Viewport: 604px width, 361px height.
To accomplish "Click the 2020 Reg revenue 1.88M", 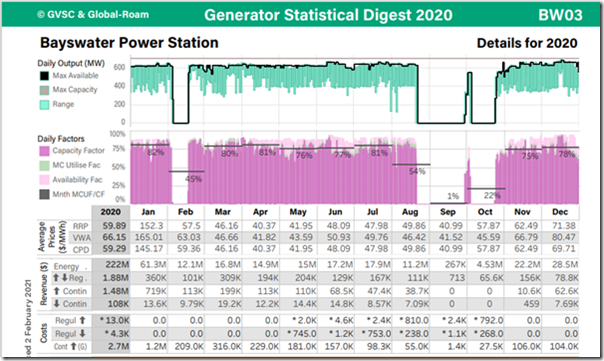I will tap(116, 278).
